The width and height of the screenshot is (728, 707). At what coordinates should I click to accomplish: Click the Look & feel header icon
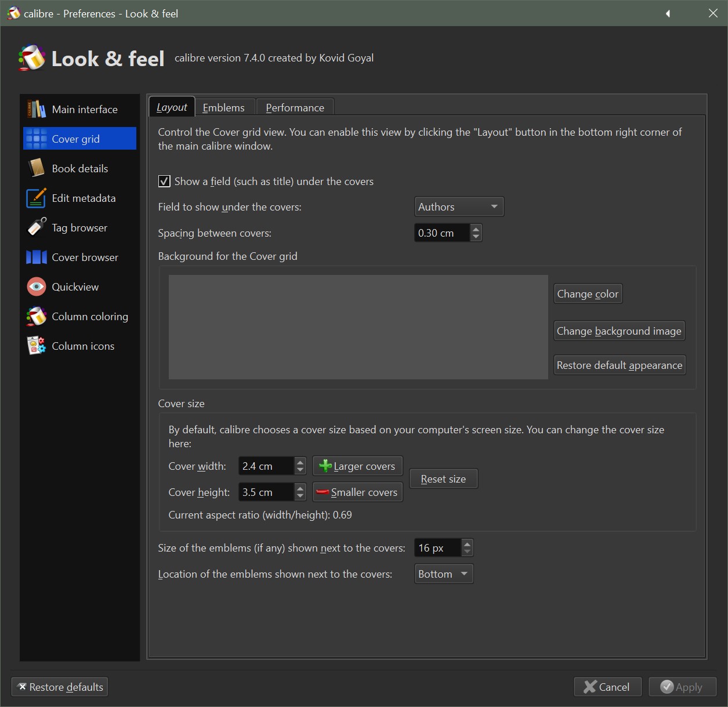point(32,58)
